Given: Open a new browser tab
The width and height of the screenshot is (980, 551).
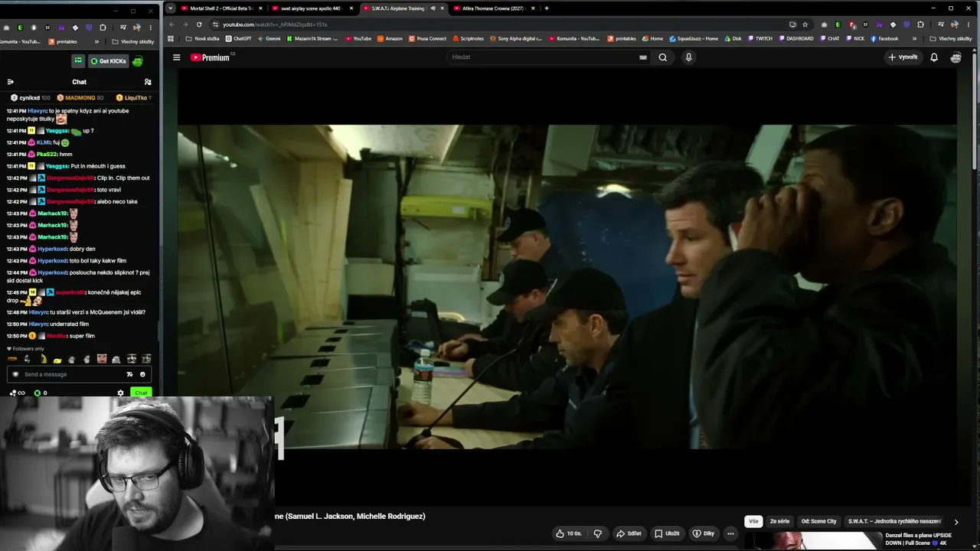Looking at the screenshot, I should click(547, 8).
